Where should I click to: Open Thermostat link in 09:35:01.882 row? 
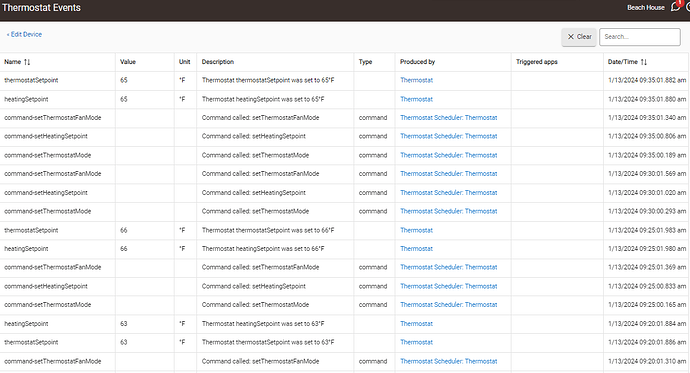click(x=416, y=80)
